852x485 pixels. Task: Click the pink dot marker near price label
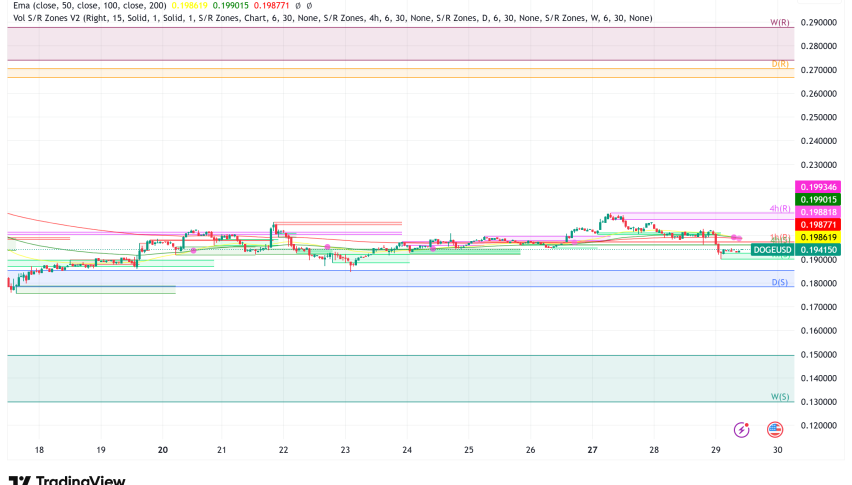(x=736, y=236)
